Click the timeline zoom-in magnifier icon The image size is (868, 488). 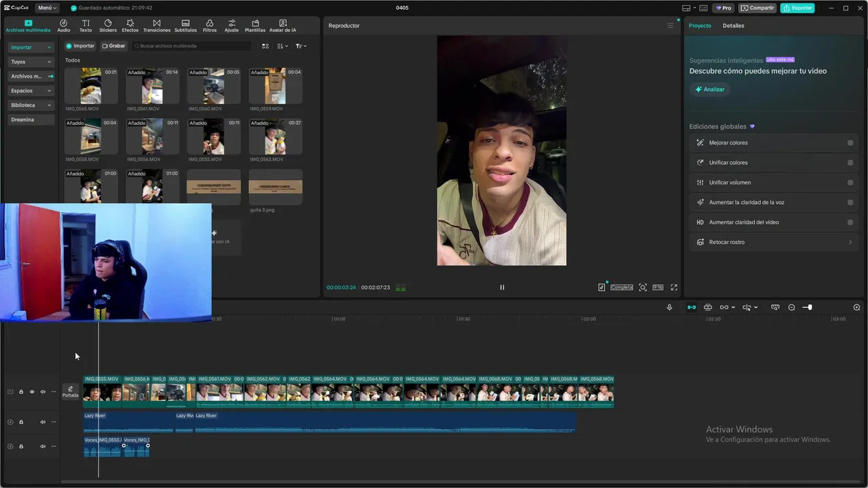pos(856,307)
